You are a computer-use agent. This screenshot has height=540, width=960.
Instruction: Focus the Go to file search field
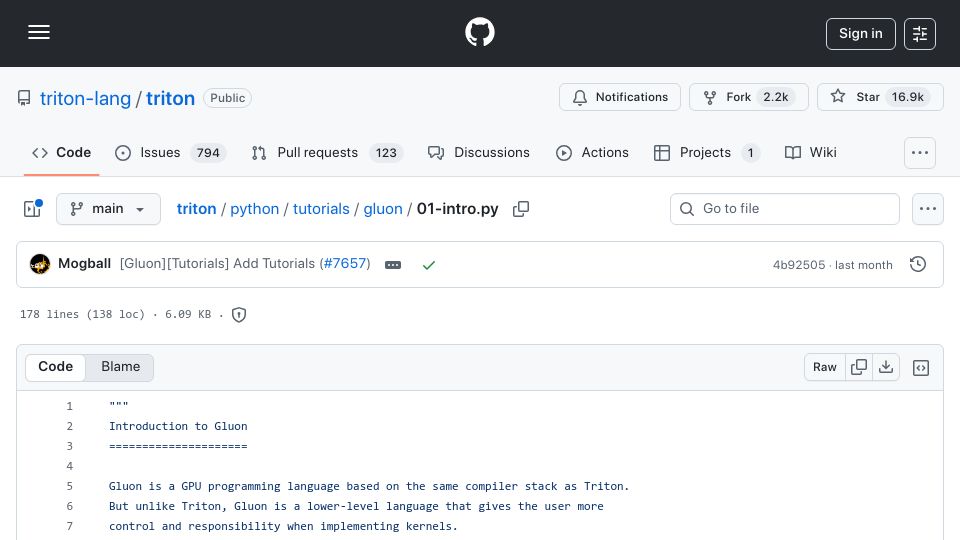(785, 209)
